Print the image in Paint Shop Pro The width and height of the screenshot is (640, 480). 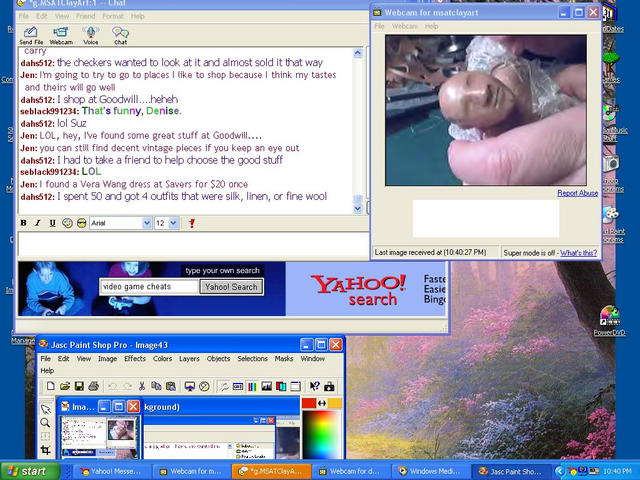point(94,386)
